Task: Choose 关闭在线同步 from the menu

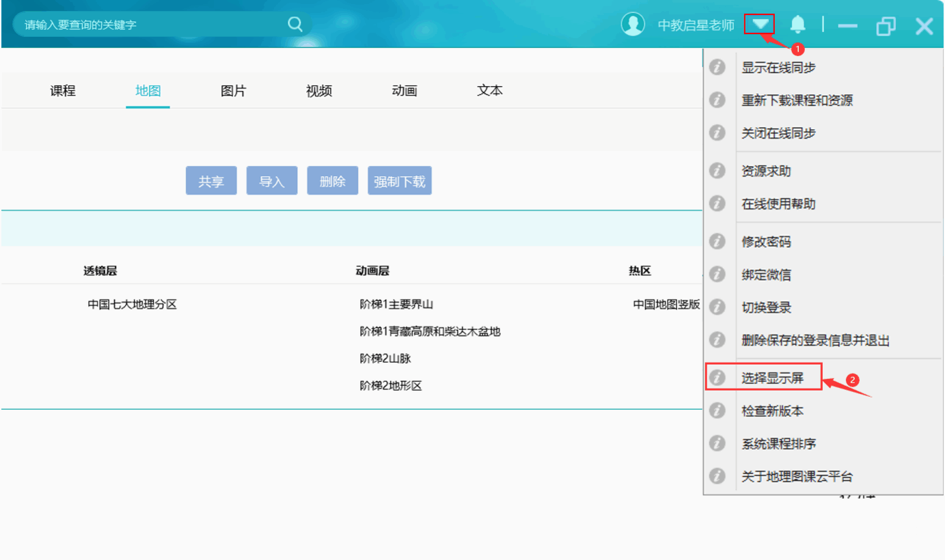Action: pyautogui.click(x=778, y=133)
